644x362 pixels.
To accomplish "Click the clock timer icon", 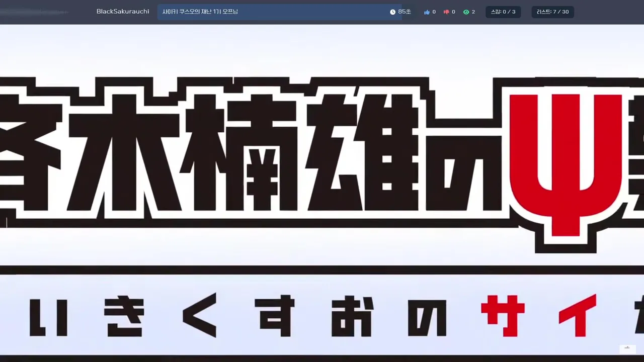I will pos(392,12).
